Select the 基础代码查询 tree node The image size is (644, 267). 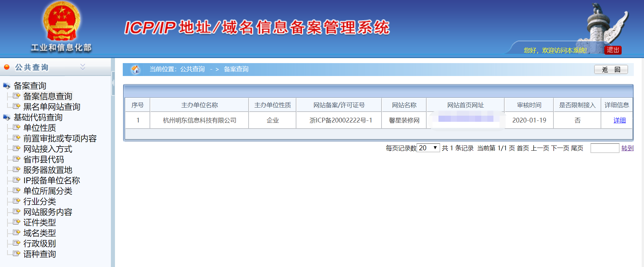38,117
